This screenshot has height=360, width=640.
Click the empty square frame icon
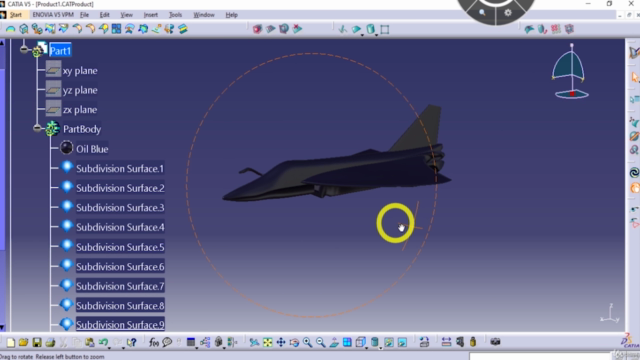[x=384, y=29]
